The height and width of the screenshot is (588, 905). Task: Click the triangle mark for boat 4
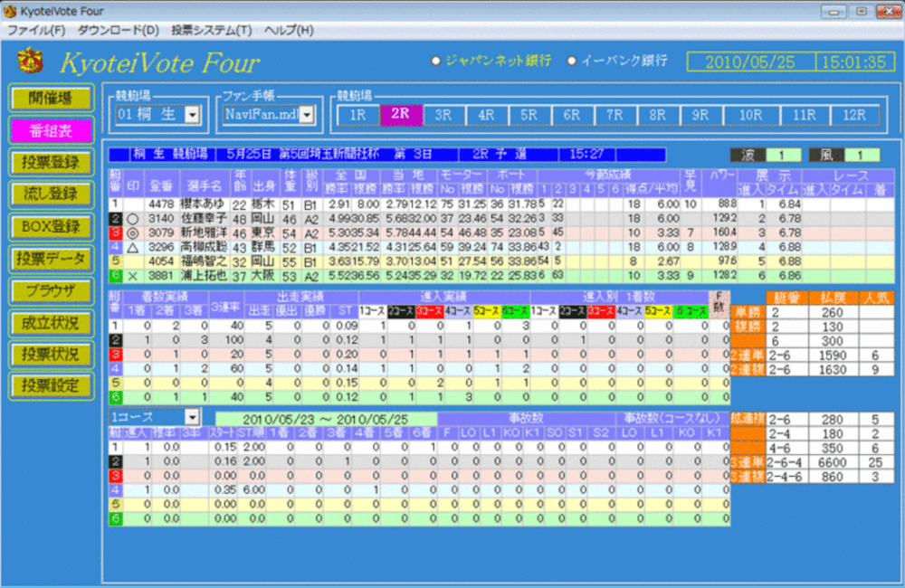point(133,248)
